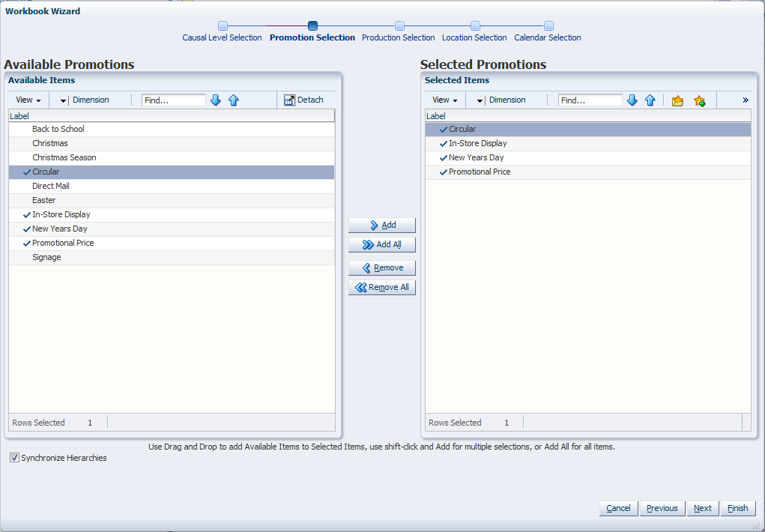The height and width of the screenshot is (532, 765).
Task: Select Circular in the Available Items list
Action: pos(172,172)
